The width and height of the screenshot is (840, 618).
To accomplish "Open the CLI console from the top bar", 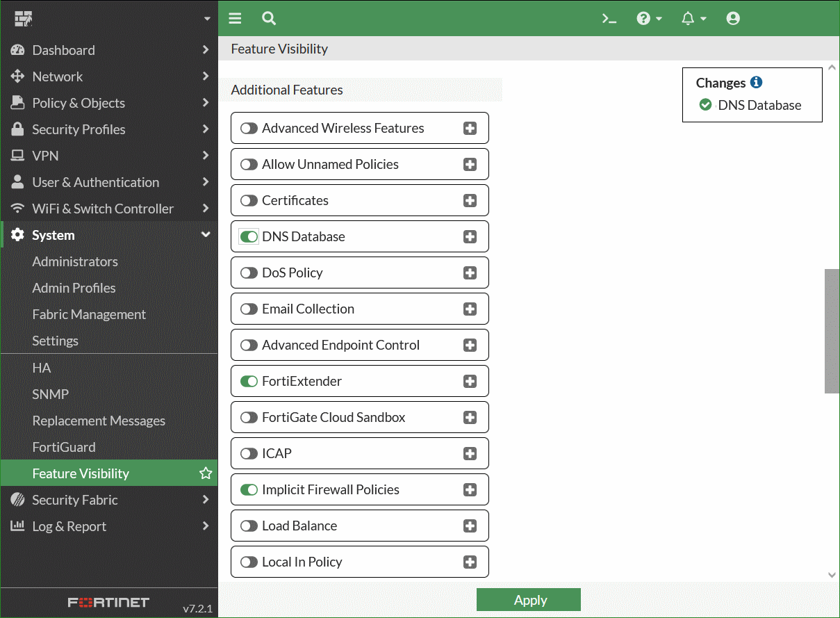I will pos(609,18).
